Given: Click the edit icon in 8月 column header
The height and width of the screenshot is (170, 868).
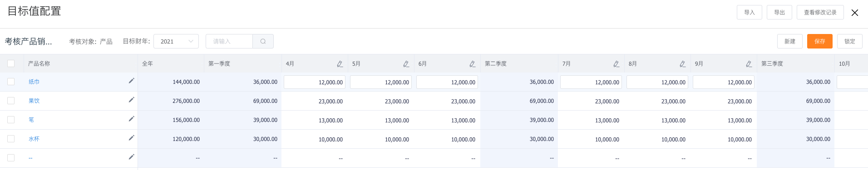Looking at the screenshot, I should 683,64.
